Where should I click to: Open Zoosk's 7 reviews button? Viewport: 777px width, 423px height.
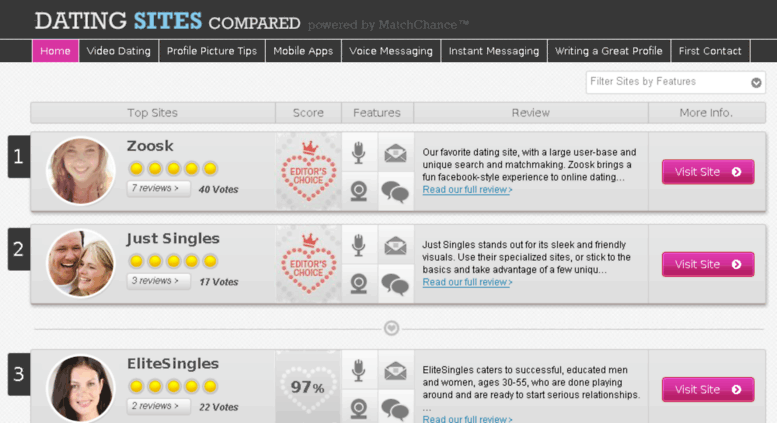pos(159,189)
